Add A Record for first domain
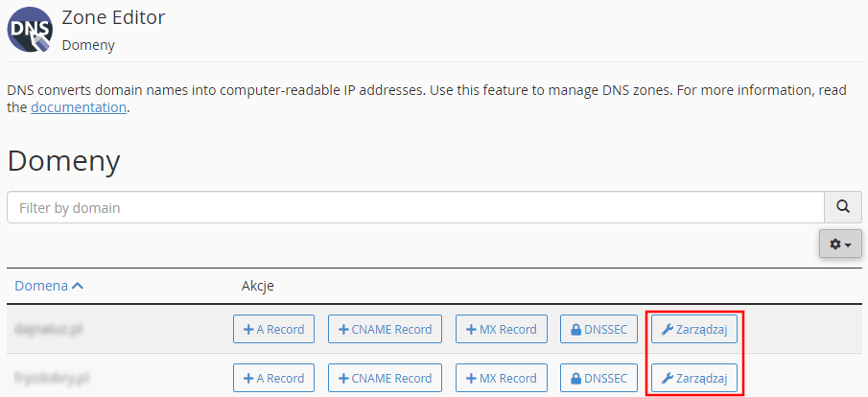This screenshot has width=868, height=397. (273, 330)
